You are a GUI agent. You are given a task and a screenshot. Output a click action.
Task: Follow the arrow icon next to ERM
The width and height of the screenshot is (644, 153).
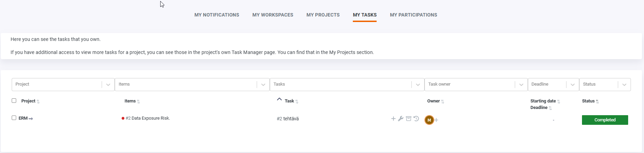(x=31, y=119)
